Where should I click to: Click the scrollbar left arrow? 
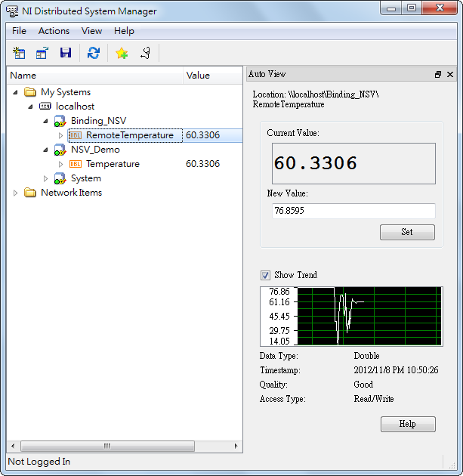(13, 446)
